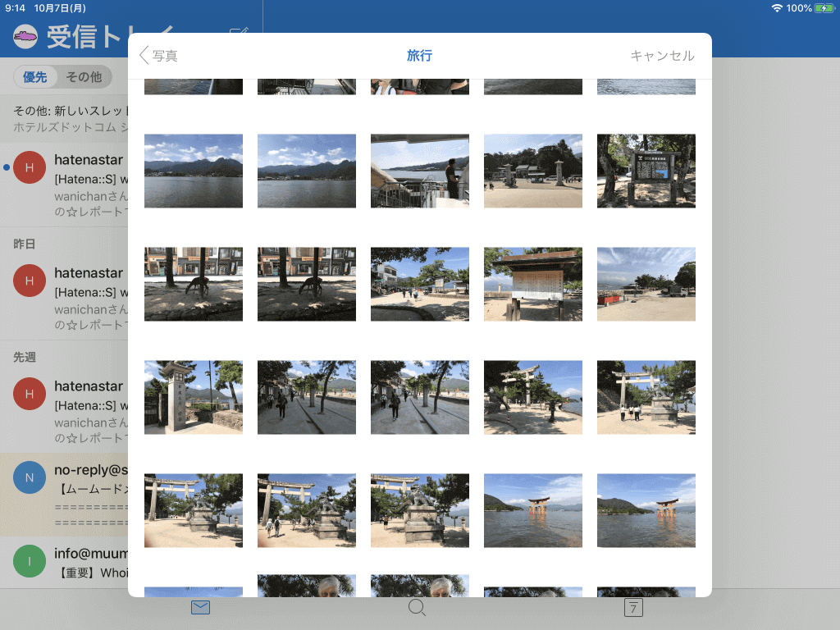Image resolution: width=840 pixels, height=630 pixels.
Task: Tap red H avatar of the unread email
Action: click(x=30, y=167)
